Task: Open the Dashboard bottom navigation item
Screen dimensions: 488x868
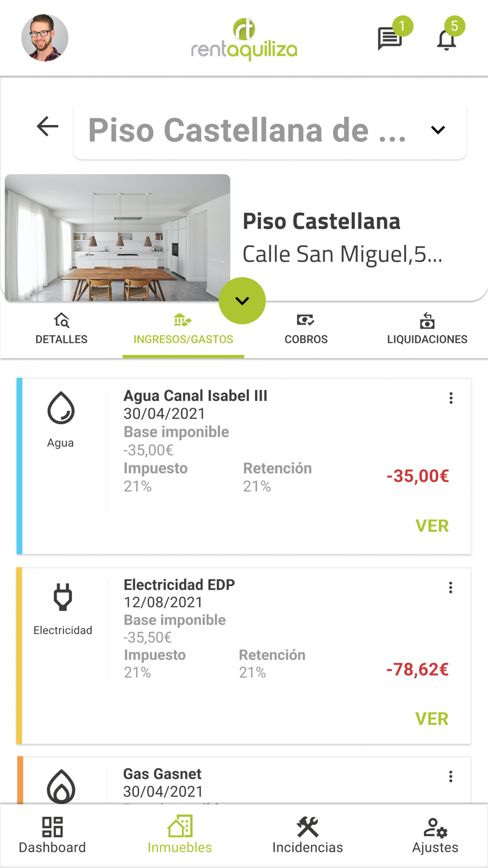Action: (52, 835)
